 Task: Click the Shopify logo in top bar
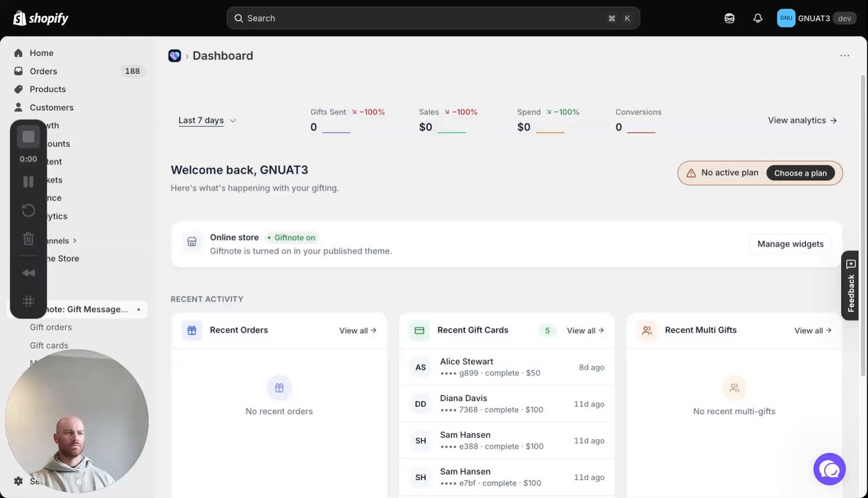pyautogui.click(x=41, y=19)
